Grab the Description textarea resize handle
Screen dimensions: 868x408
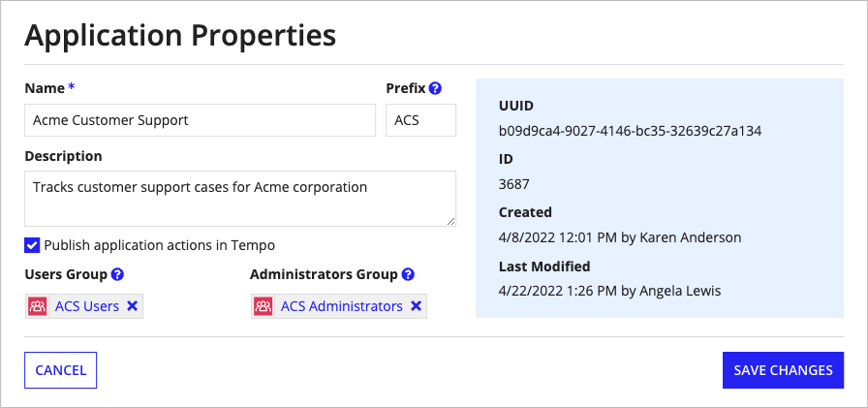450,221
